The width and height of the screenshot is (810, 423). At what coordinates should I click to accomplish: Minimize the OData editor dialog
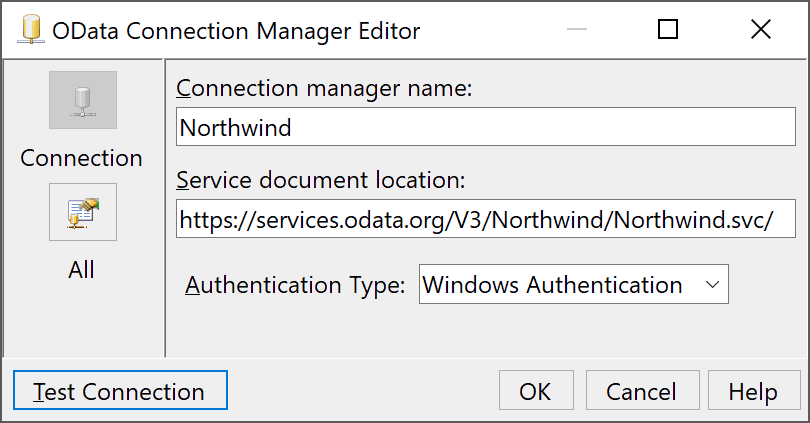[x=578, y=30]
